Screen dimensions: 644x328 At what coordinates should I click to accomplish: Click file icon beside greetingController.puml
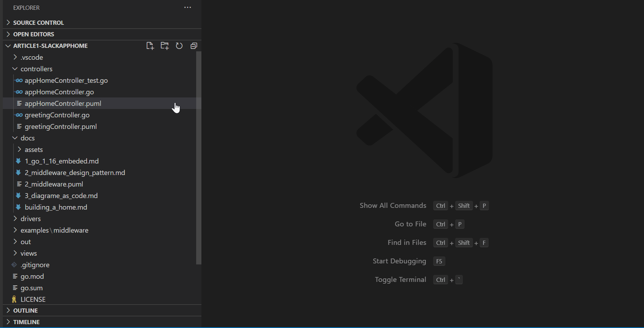pos(19,126)
